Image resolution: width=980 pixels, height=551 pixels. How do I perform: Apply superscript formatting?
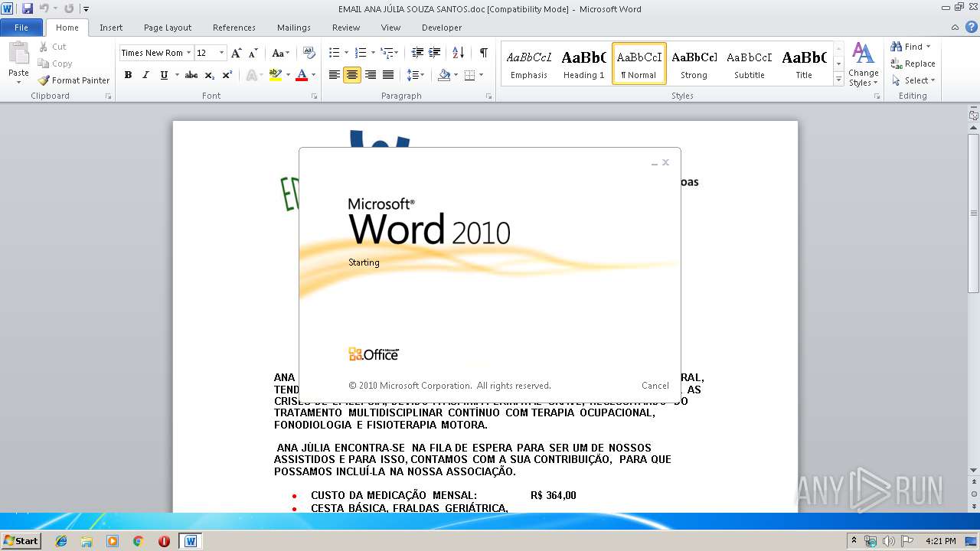click(227, 75)
